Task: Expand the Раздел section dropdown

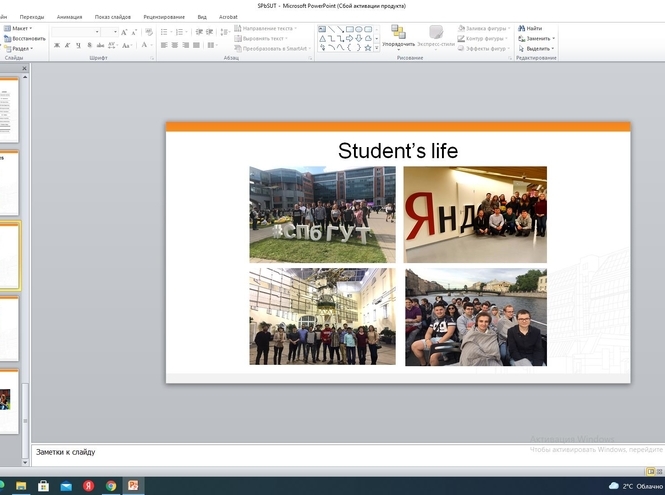Action: point(22,48)
